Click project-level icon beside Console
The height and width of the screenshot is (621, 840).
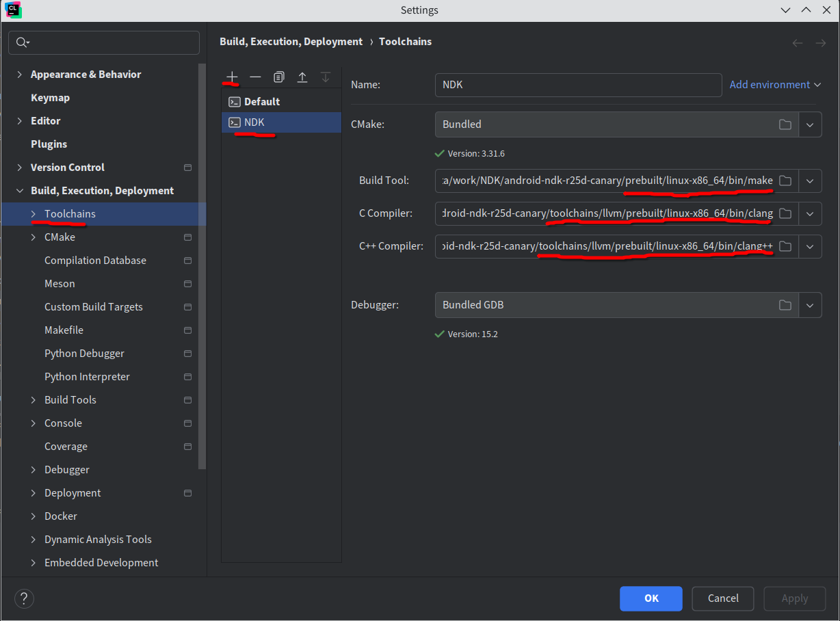[188, 423]
